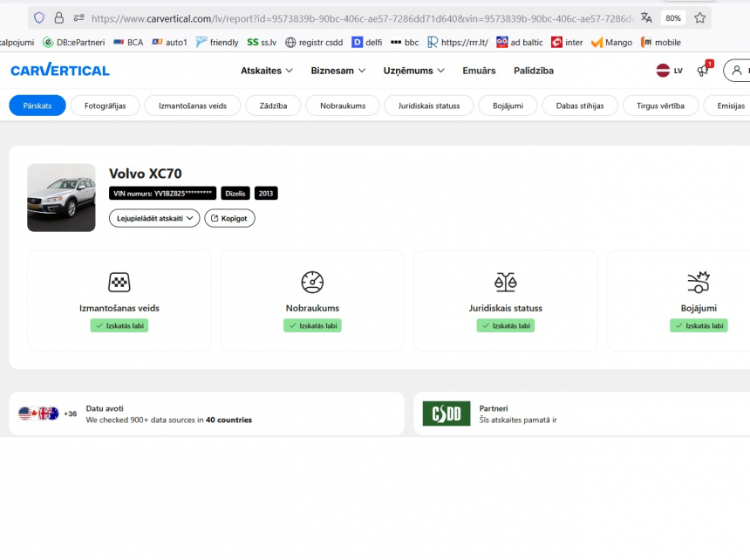
Task: Click the Bojājumi car crash icon card
Action: click(x=678, y=300)
